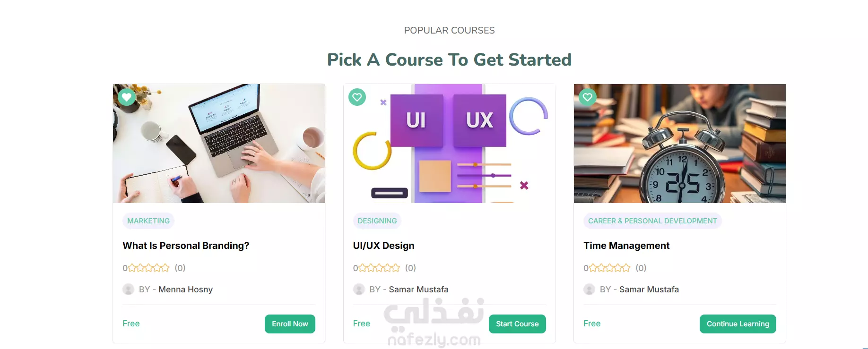Click Start Course button
The height and width of the screenshot is (349, 868).
(x=517, y=324)
